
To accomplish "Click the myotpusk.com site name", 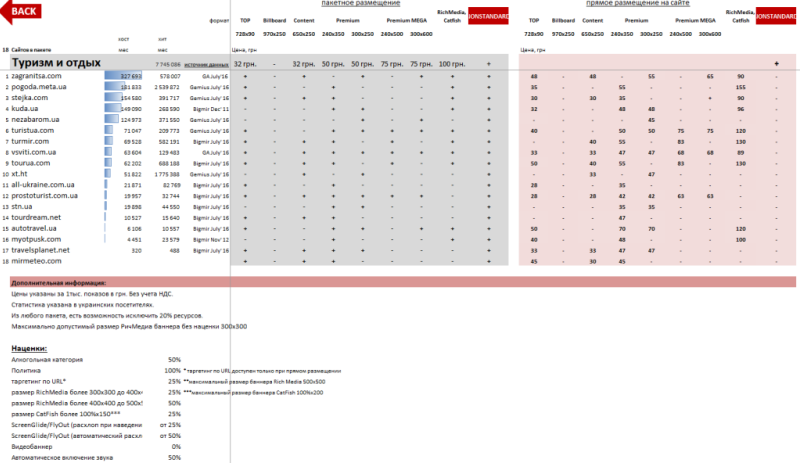I will [x=36, y=239].
